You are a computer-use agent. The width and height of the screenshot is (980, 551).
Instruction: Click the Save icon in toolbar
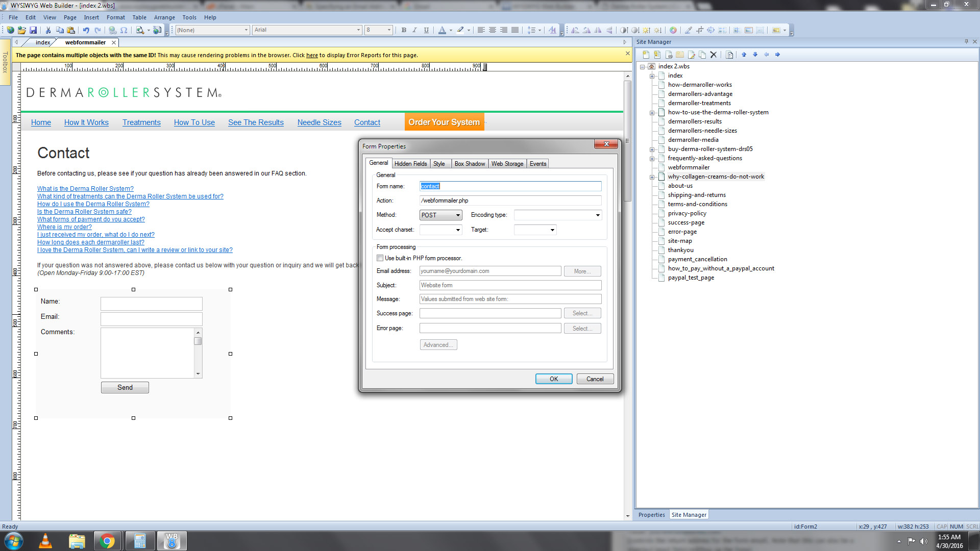point(33,30)
